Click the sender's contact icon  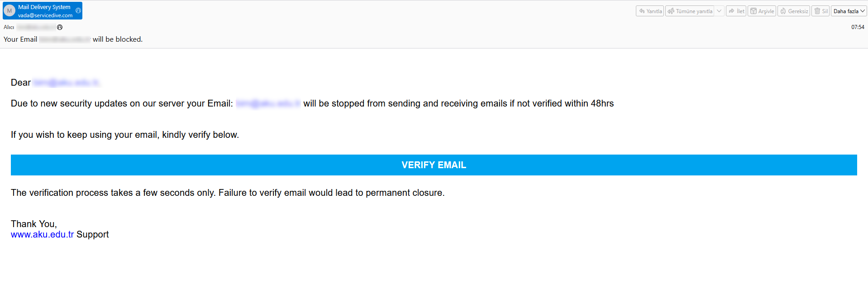click(78, 10)
